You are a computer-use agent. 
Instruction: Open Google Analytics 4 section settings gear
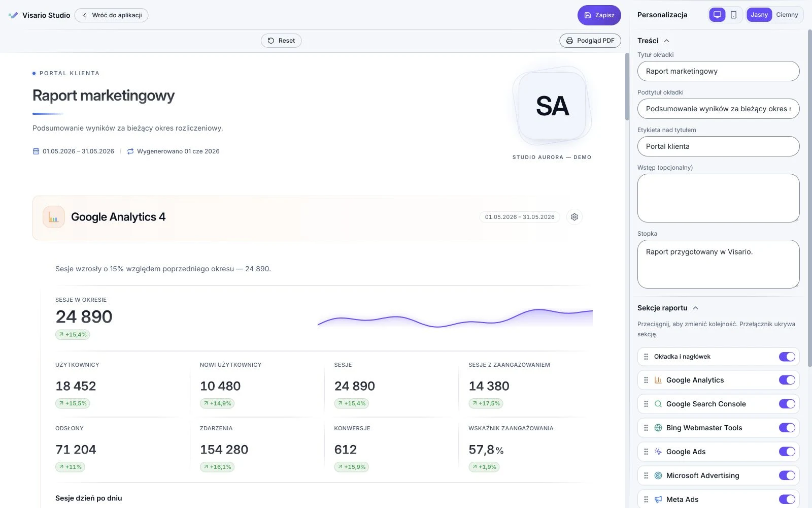[x=574, y=217]
